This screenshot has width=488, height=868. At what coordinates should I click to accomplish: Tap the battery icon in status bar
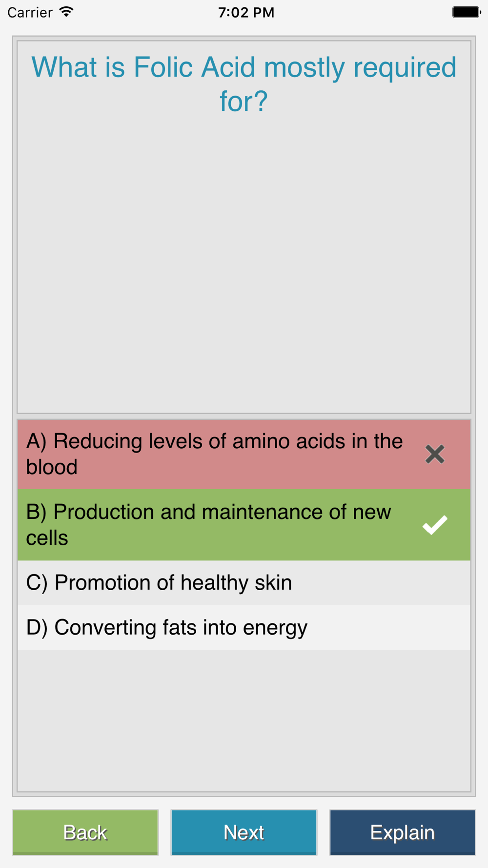[x=466, y=12]
